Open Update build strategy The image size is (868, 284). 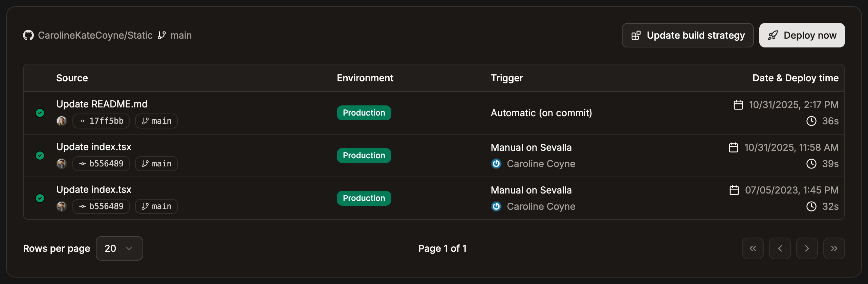[x=688, y=35]
